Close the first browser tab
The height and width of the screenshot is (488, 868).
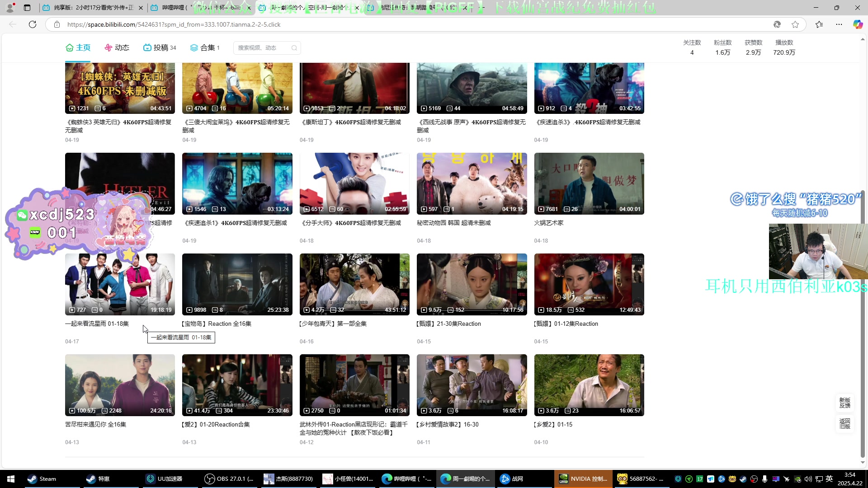141,8
